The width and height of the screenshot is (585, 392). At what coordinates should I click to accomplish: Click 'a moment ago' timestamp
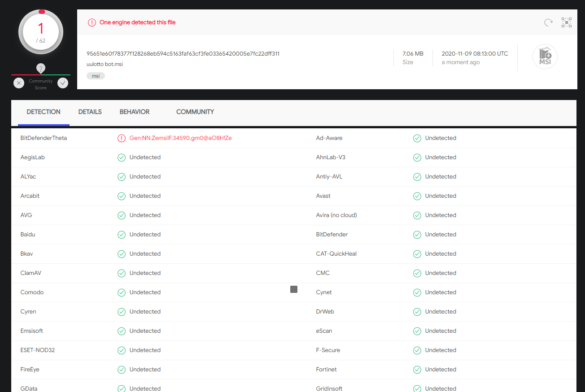[x=461, y=62]
